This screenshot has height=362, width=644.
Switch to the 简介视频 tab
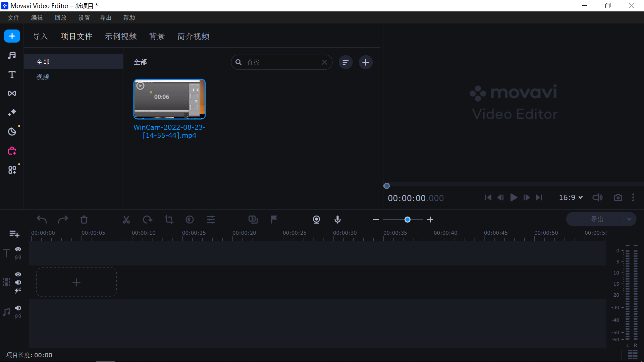click(193, 36)
